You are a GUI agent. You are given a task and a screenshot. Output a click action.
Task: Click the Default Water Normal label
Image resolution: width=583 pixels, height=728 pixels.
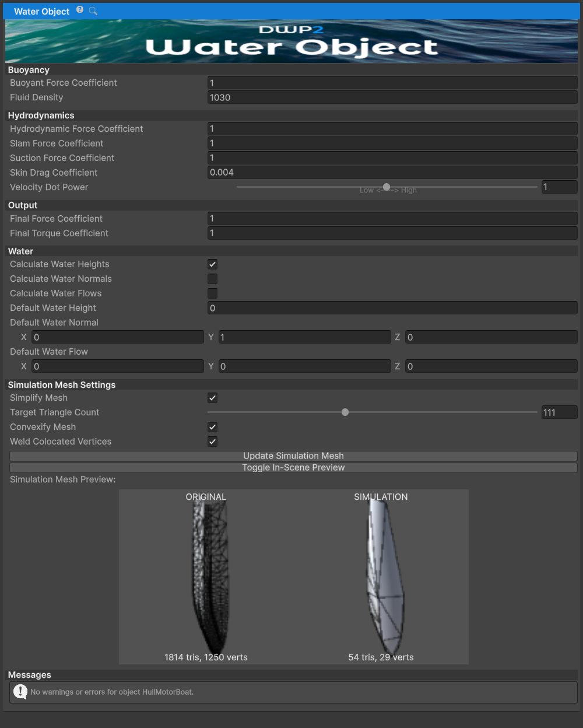tap(54, 323)
